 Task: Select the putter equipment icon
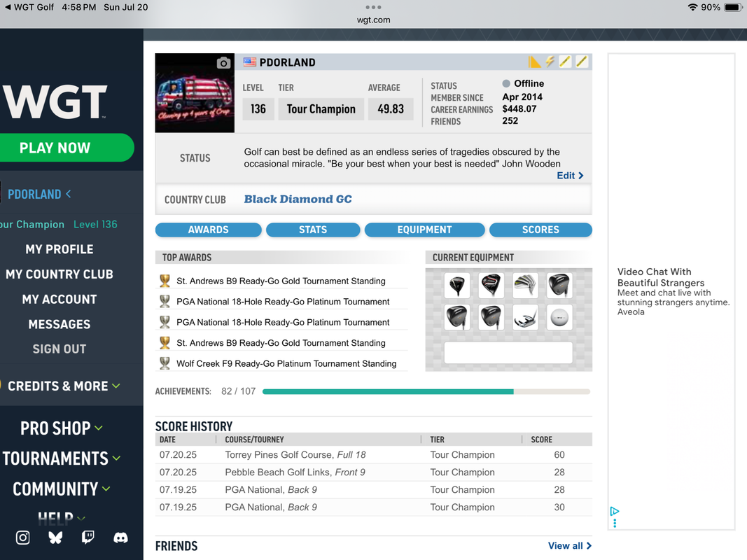[x=526, y=318]
